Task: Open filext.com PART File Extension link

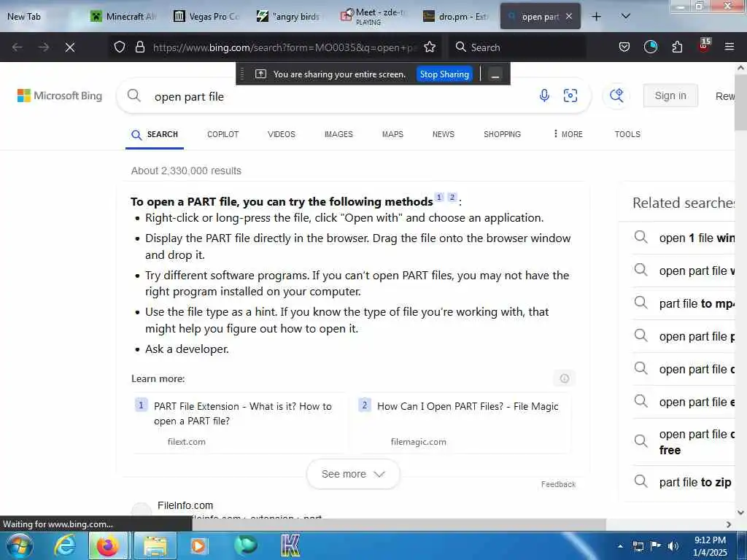Action: 242,413
